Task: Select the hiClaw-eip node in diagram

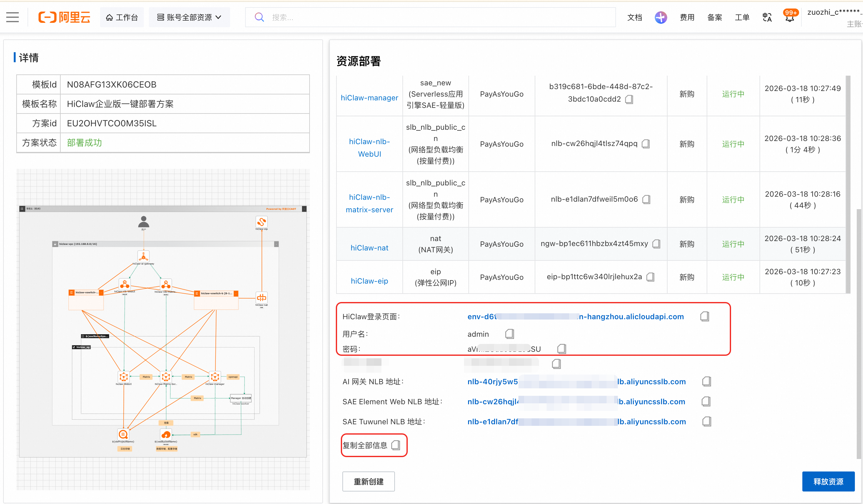Action: [262, 222]
